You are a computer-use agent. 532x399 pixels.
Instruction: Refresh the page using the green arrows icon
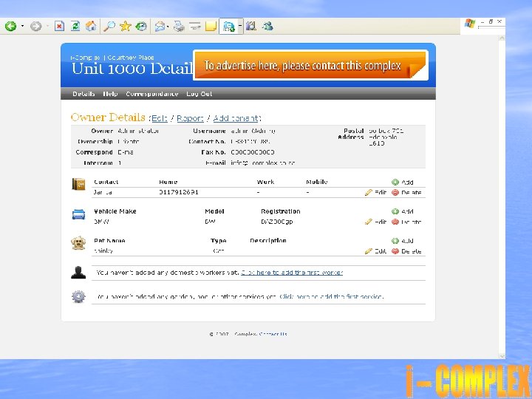coord(75,26)
